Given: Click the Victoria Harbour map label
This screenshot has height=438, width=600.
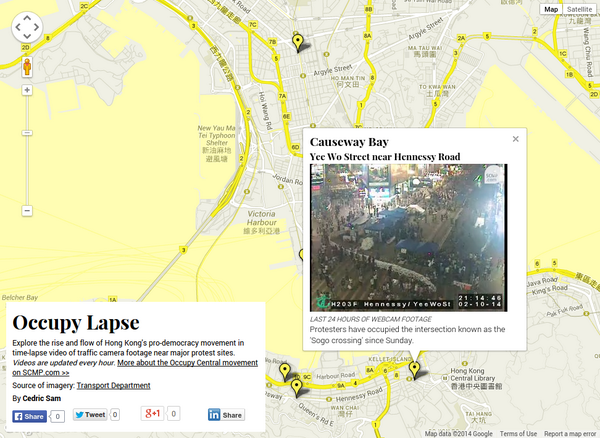Looking at the screenshot, I should coord(261,222).
